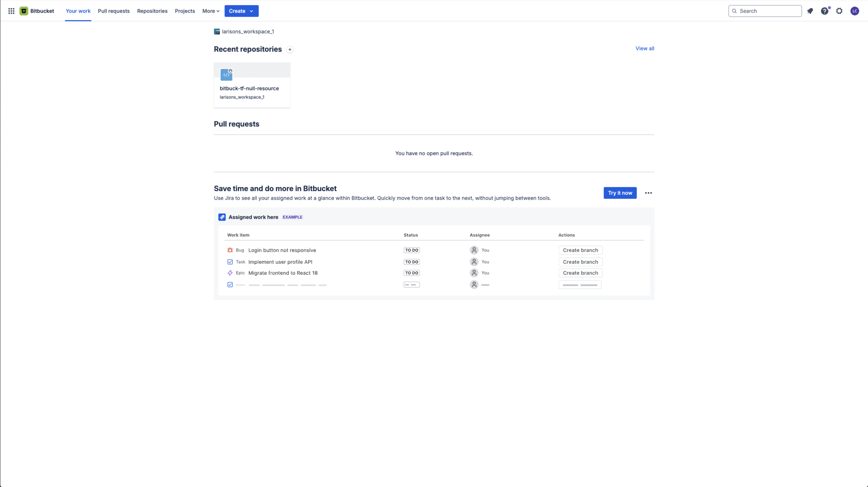Open the Atlassian app switcher grid
Screen dimensions: 868x487
point(11,11)
